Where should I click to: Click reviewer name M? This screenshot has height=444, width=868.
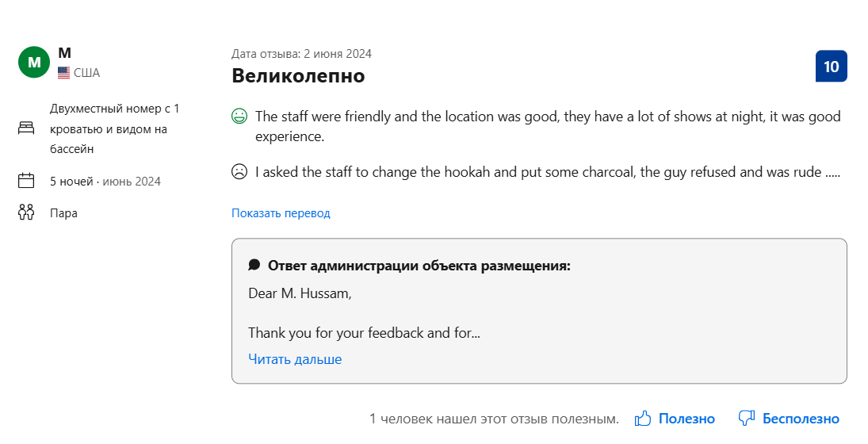pyautogui.click(x=65, y=53)
